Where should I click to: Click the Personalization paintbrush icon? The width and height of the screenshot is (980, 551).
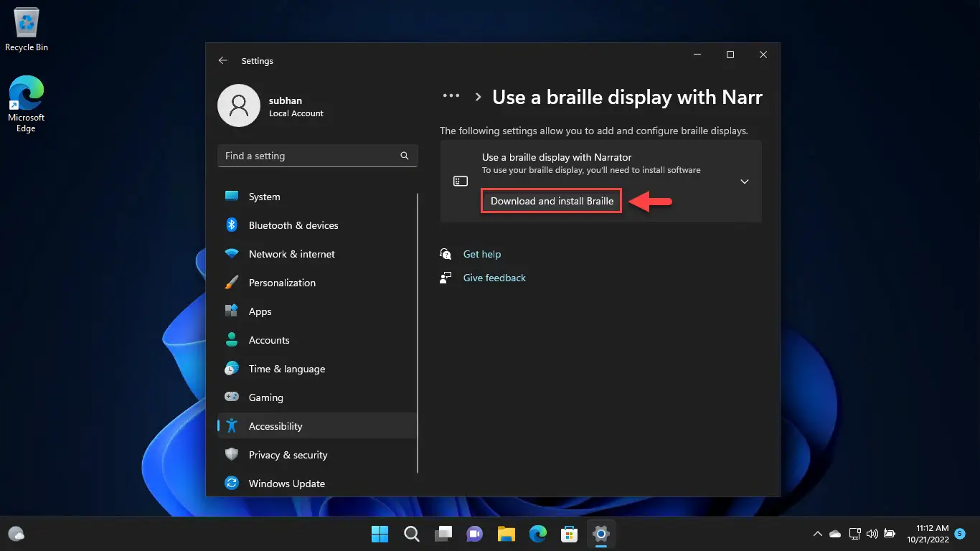[x=232, y=283]
